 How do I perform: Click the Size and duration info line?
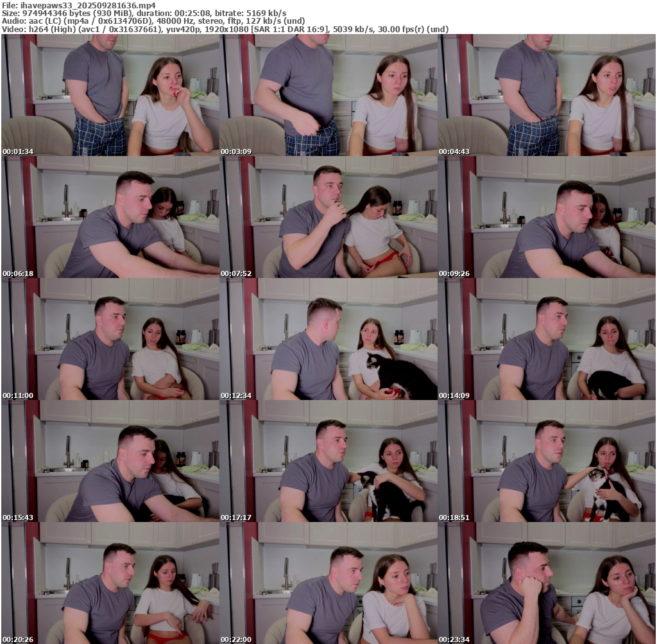coord(144,13)
